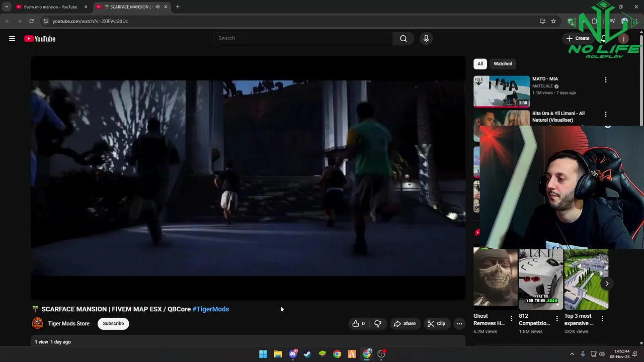
Task: Switch to the fivem mlo mansion tab
Action: (x=50, y=7)
